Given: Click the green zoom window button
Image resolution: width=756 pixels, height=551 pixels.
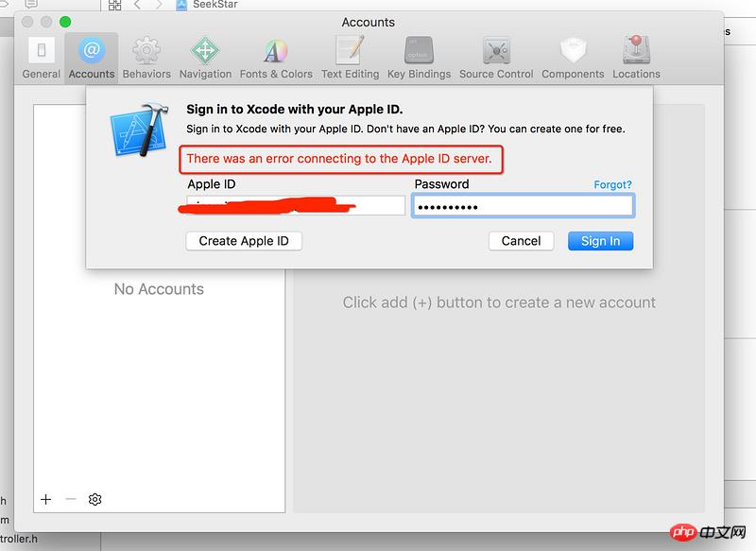Looking at the screenshot, I should coord(65,22).
